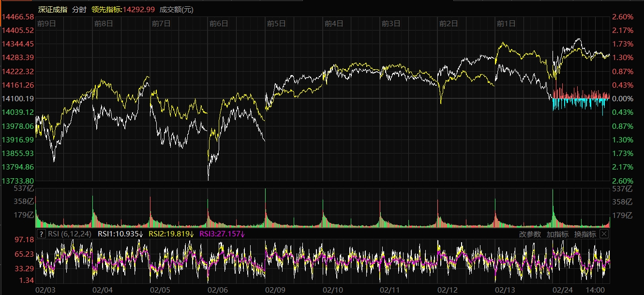Click the RSI2 yellow value readout
The width and height of the screenshot is (644, 295).
point(171,234)
